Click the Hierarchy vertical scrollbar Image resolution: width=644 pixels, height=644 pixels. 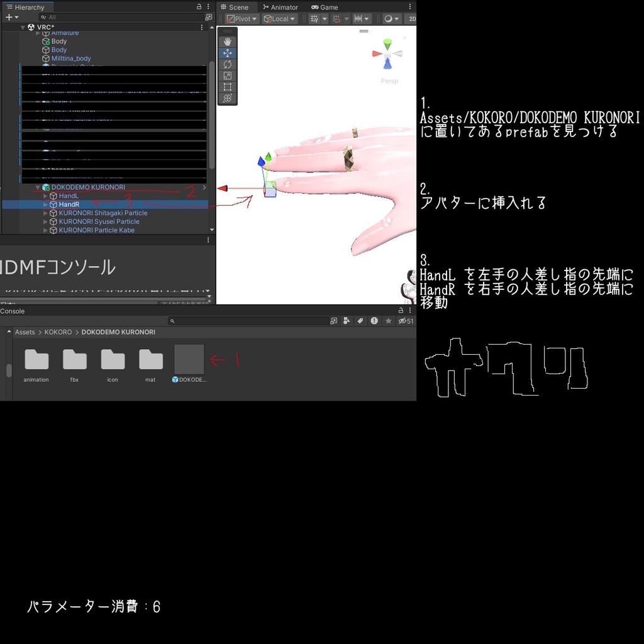(212, 115)
